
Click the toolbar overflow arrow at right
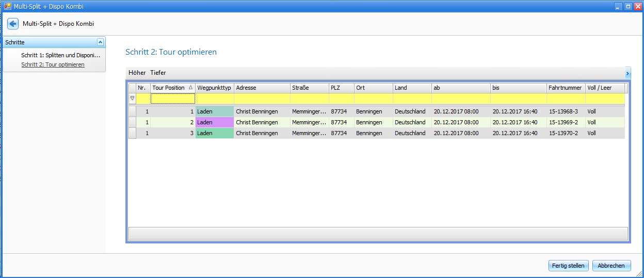[627, 73]
